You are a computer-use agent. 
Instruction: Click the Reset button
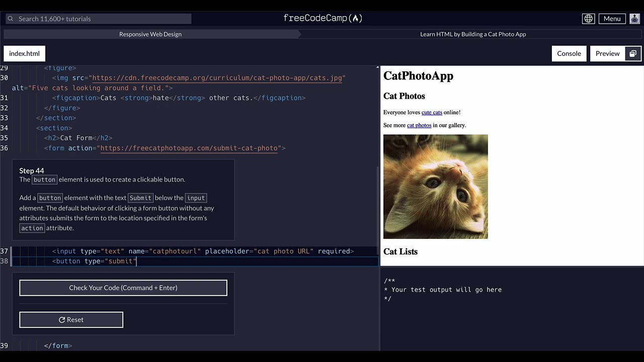point(71,320)
